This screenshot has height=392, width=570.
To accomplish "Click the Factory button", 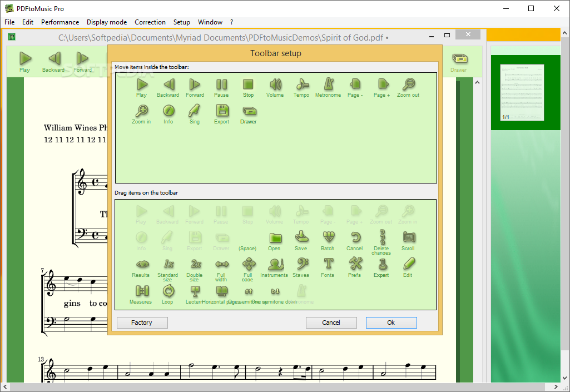I will (142, 322).
